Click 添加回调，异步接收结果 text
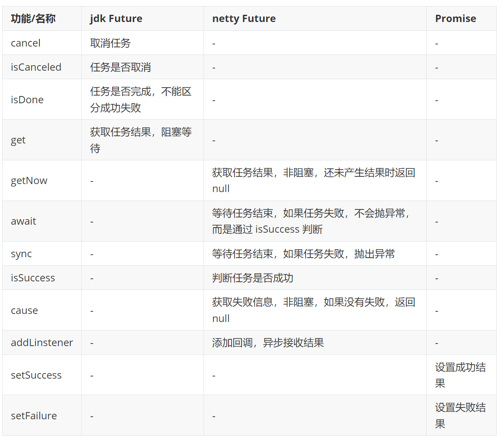The image size is (504, 440). (268, 343)
